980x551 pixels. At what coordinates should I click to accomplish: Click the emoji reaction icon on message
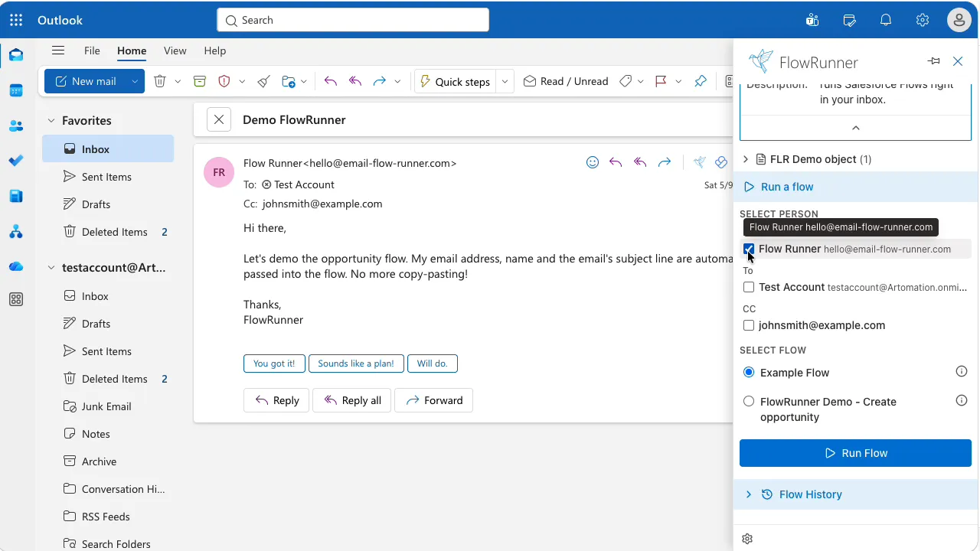tap(592, 162)
